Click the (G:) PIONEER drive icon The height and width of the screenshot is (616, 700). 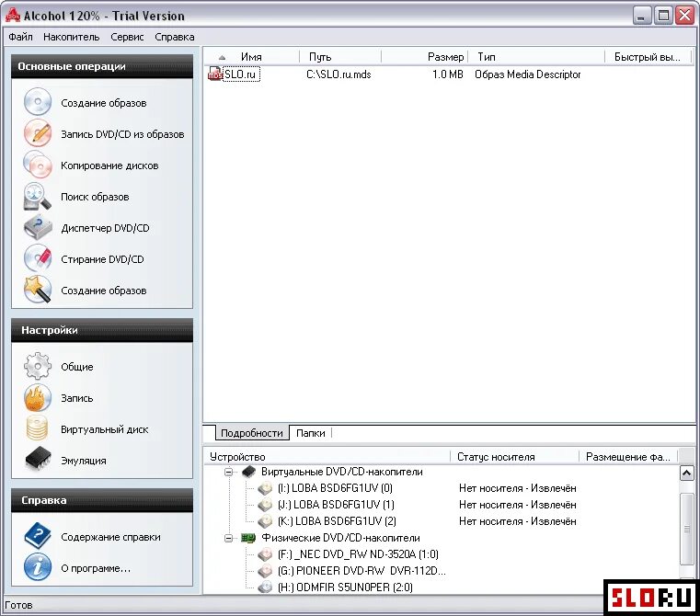point(265,570)
